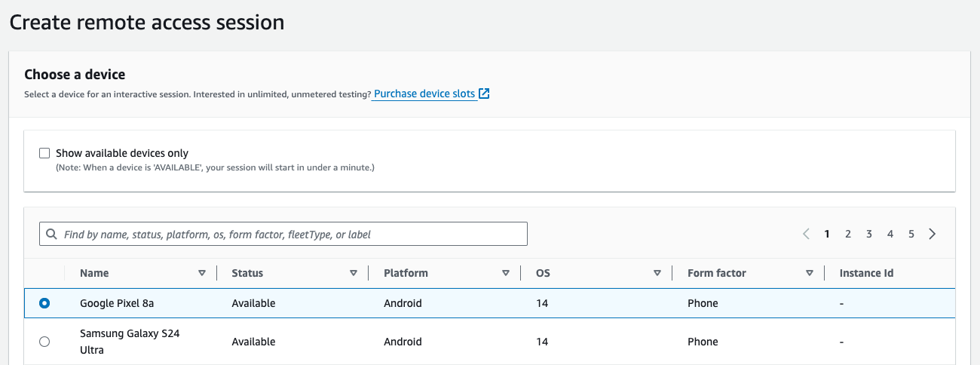Select the Google Pixel 8a radio button
This screenshot has width=980, height=365.
click(x=44, y=303)
